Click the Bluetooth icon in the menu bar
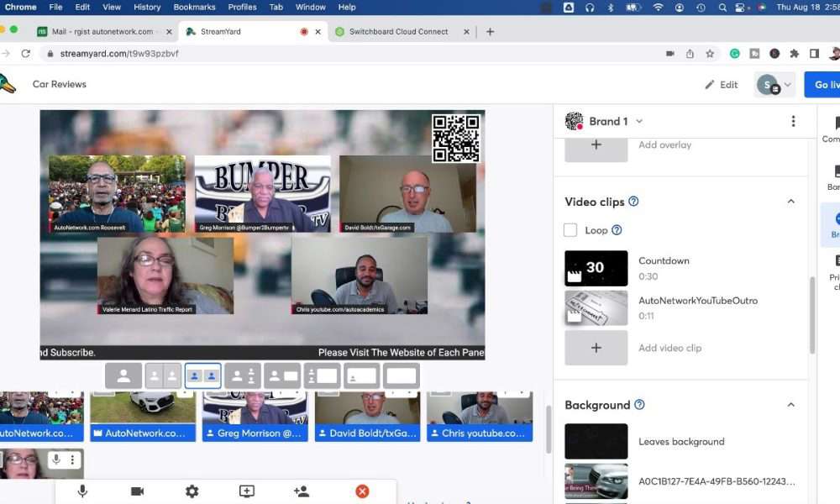The width and height of the screenshot is (840, 504). pyautogui.click(x=611, y=7)
